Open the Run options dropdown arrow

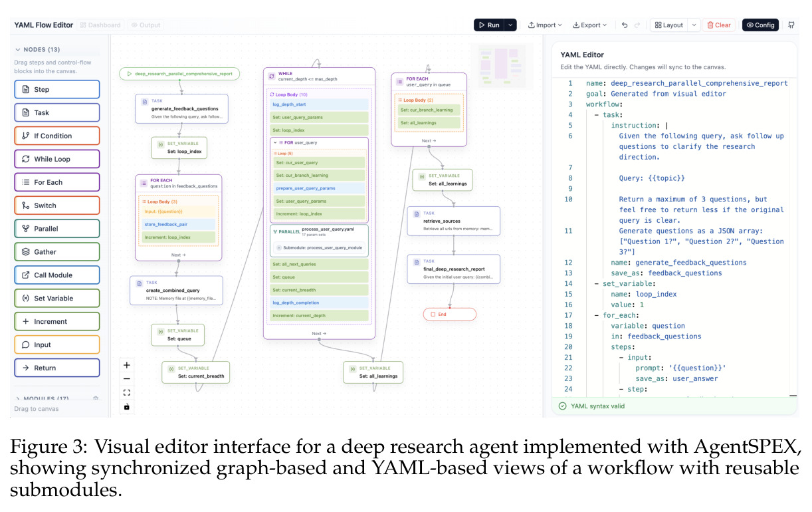pyautogui.click(x=510, y=25)
